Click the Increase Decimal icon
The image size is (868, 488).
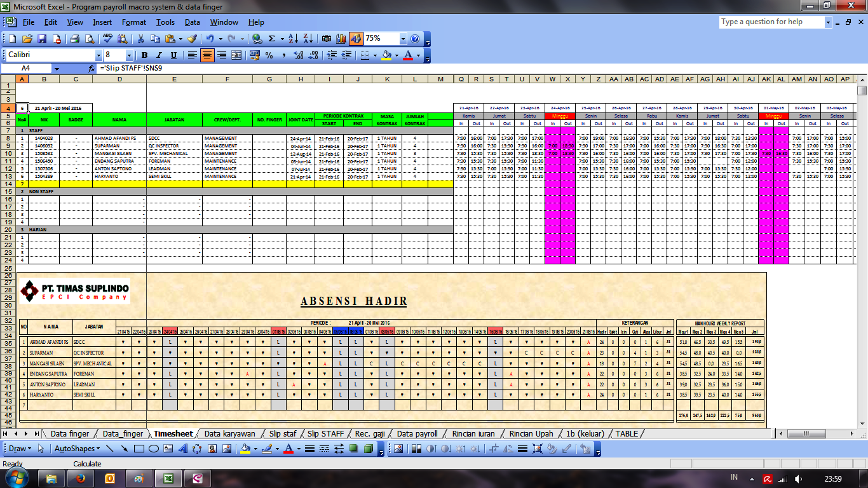tap(297, 55)
